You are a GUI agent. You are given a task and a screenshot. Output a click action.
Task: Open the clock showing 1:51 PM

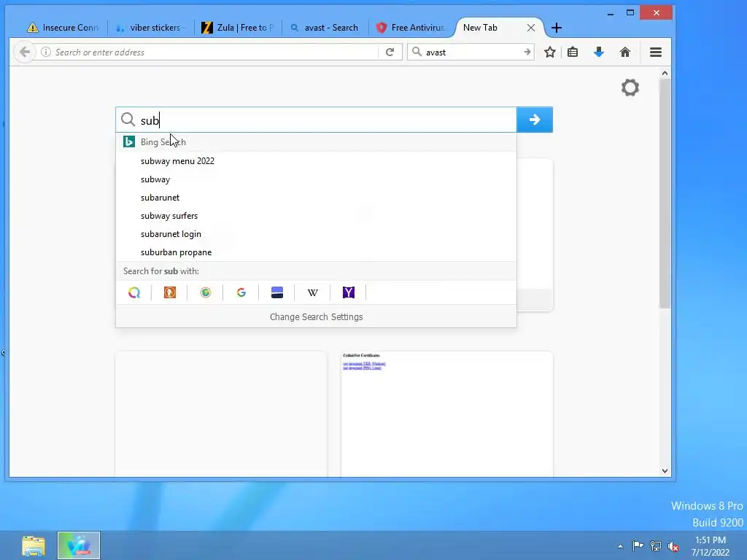[711, 546]
